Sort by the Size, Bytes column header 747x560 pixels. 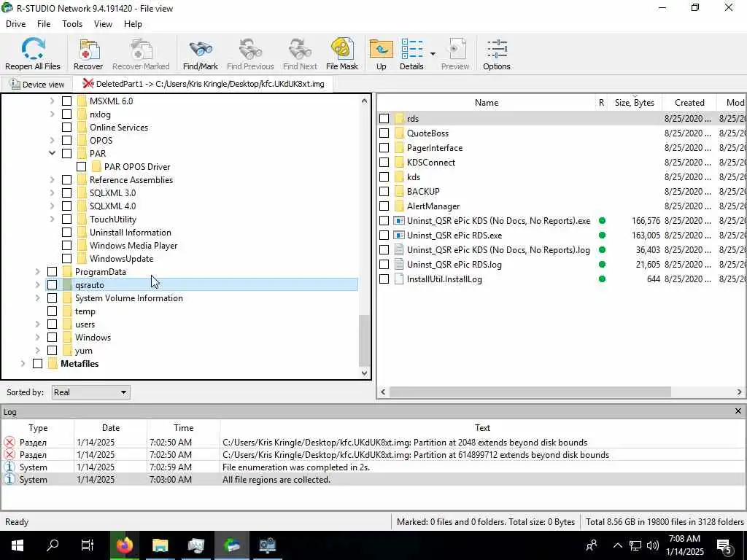(635, 102)
